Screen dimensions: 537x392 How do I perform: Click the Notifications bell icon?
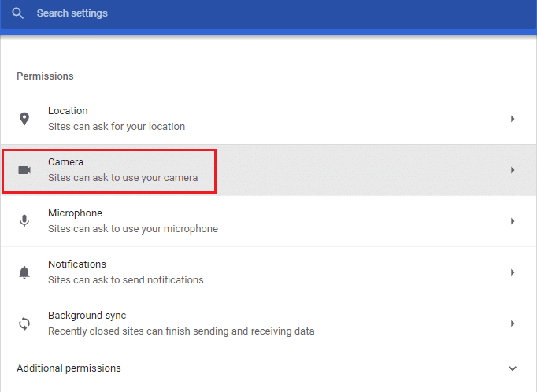(24, 272)
